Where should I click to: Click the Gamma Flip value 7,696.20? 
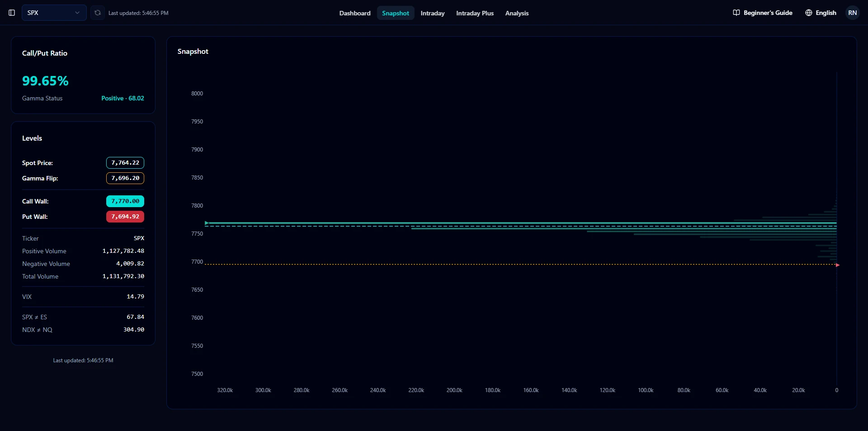[125, 178]
